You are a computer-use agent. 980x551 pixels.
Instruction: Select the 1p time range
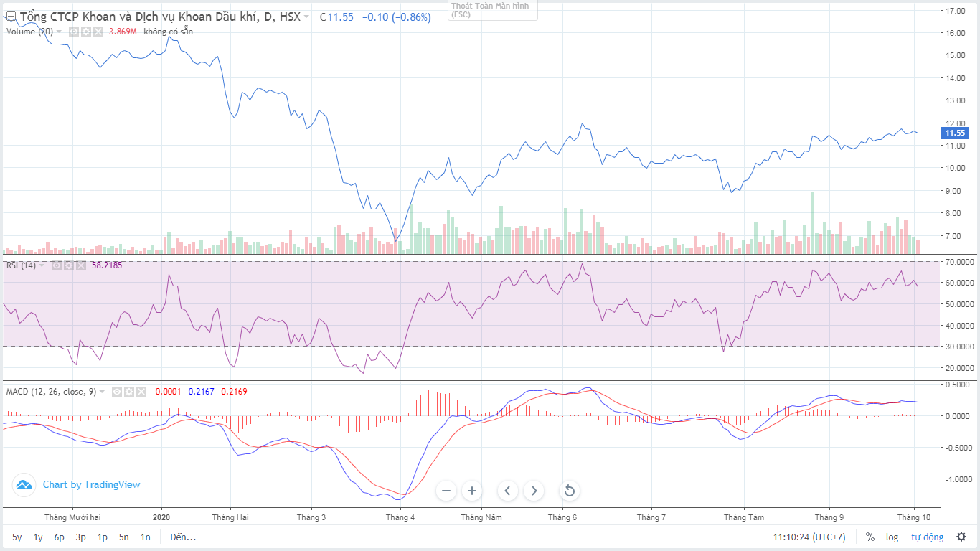[x=103, y=537]
